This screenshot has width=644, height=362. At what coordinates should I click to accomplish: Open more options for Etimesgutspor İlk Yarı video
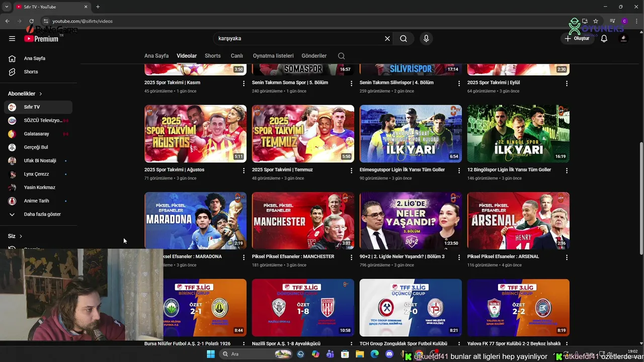(x=459, y=170)
